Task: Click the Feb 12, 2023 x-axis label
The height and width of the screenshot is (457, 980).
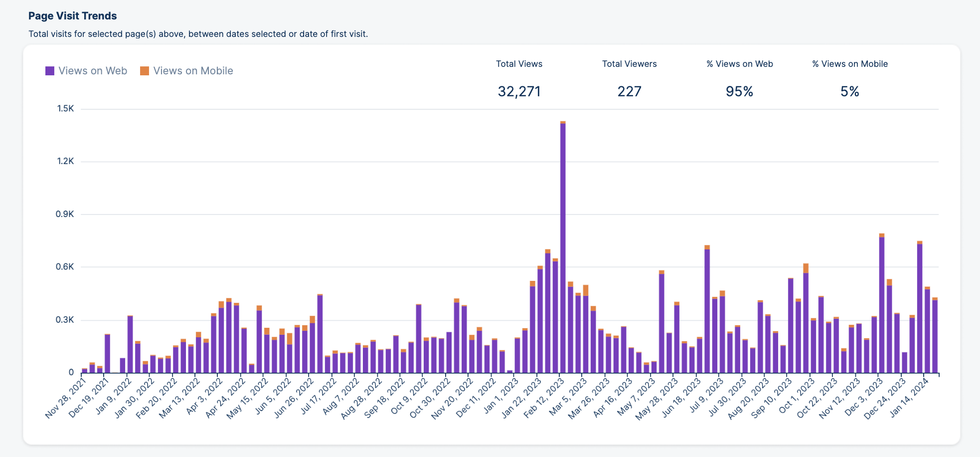Action: tap(544, 397)
